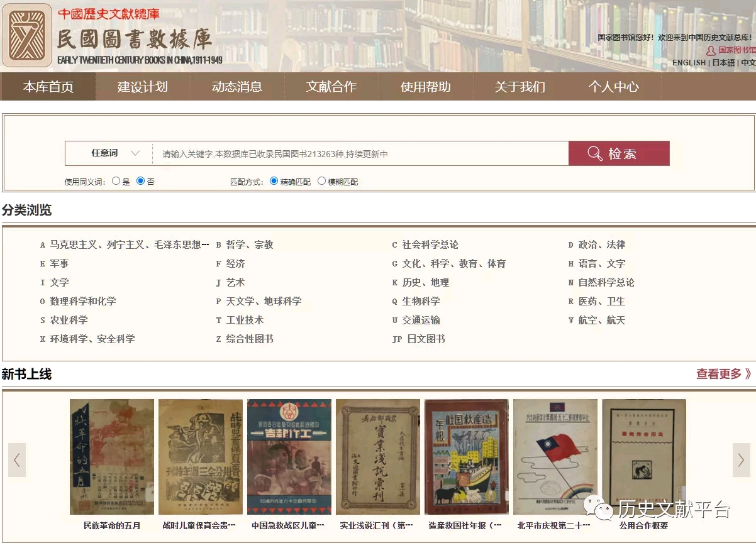
Task: Click the 检索 search button
Action: (619, 153)
